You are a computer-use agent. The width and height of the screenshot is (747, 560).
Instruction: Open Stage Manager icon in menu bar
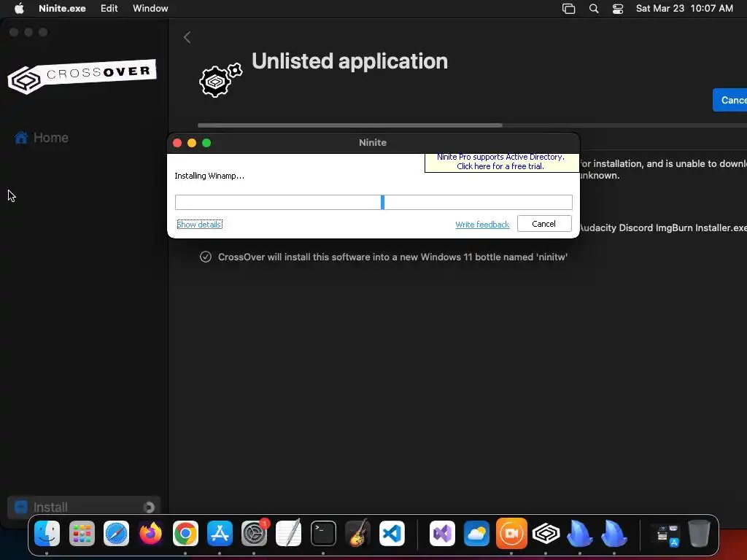point(568,9)
